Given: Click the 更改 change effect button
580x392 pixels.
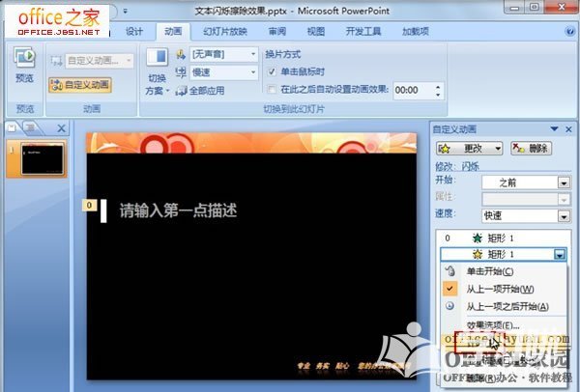Looking at the screenshot, I should pyautogui.click(x=470, y=148).
